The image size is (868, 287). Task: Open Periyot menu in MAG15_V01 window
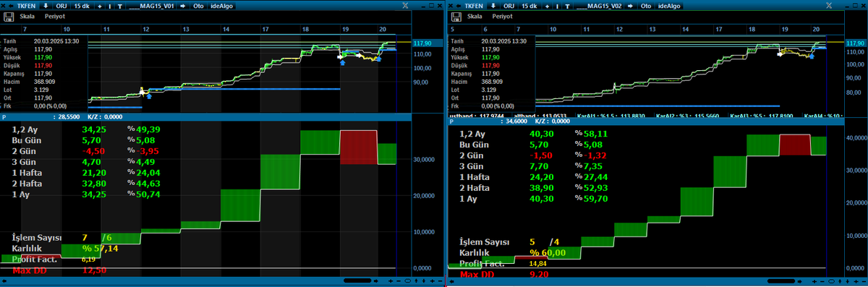tap(55, 16)
